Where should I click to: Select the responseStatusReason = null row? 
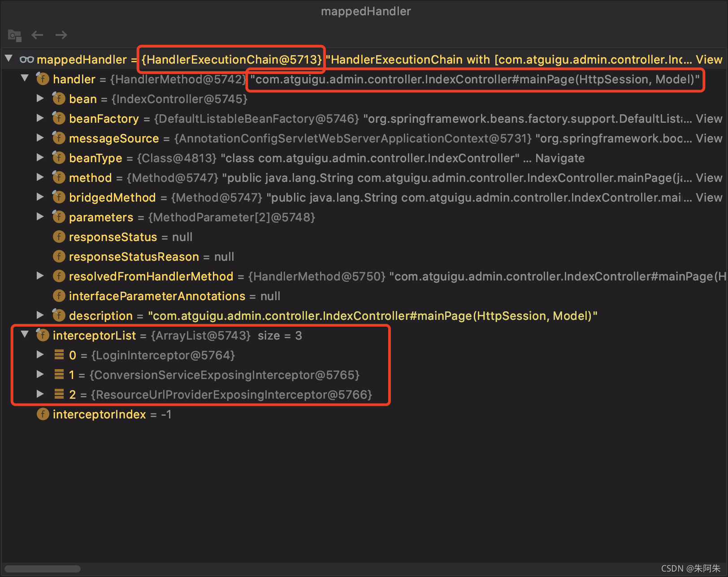tap(364, 257)
